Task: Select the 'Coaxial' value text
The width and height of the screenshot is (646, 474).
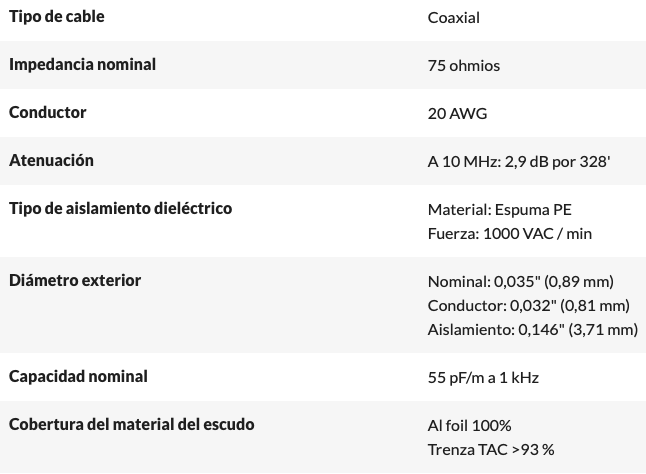Action: [x=453, y=18]
